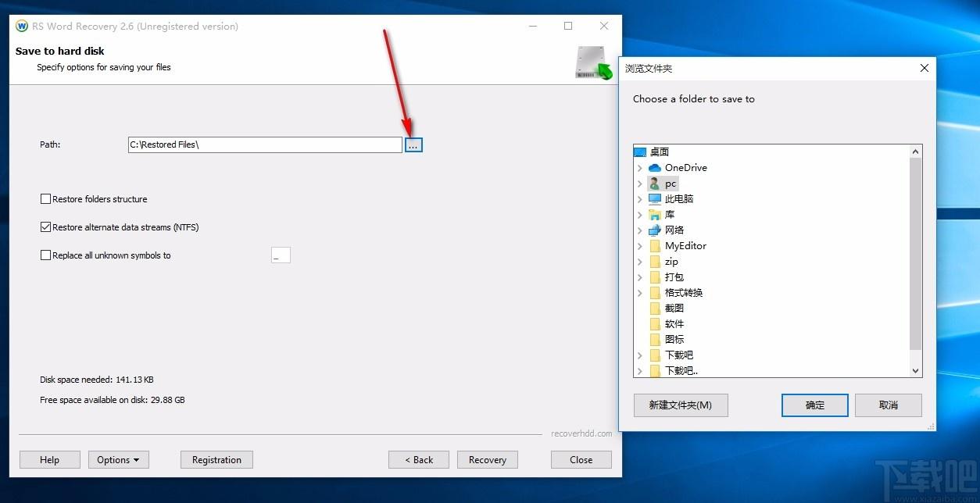This screenshot has height=503, width=980.
Task: Click the Disk space needed: 141.13 KB text
Action: [97, 380]
